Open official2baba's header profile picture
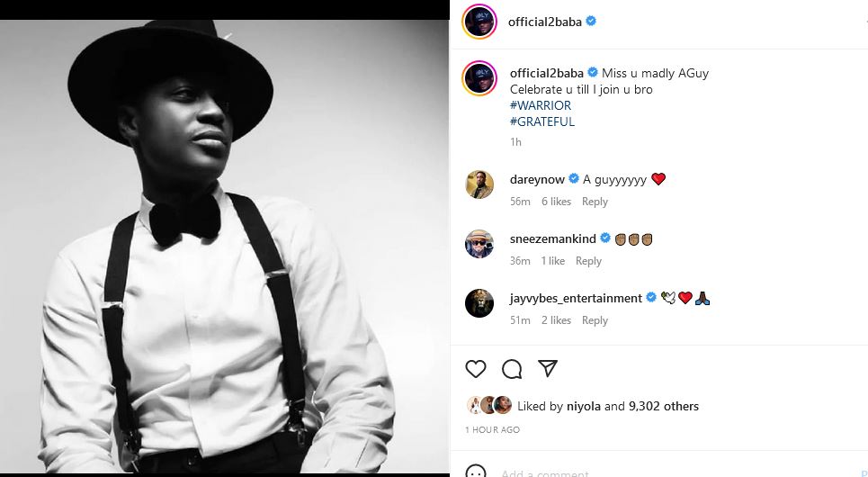868x477 pixels. coord(479,22)
